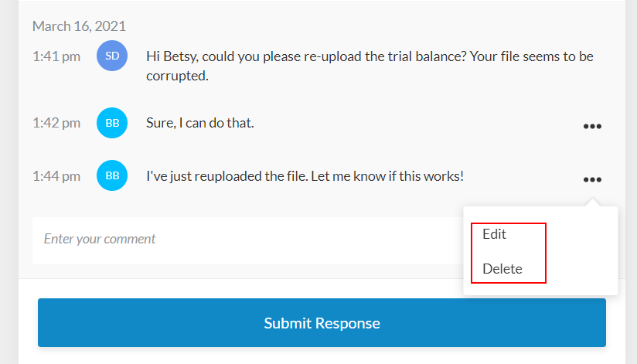Click the March 16, 2021 date header
The width and height of the screenshot is (637, 364).
pos(79,26)
